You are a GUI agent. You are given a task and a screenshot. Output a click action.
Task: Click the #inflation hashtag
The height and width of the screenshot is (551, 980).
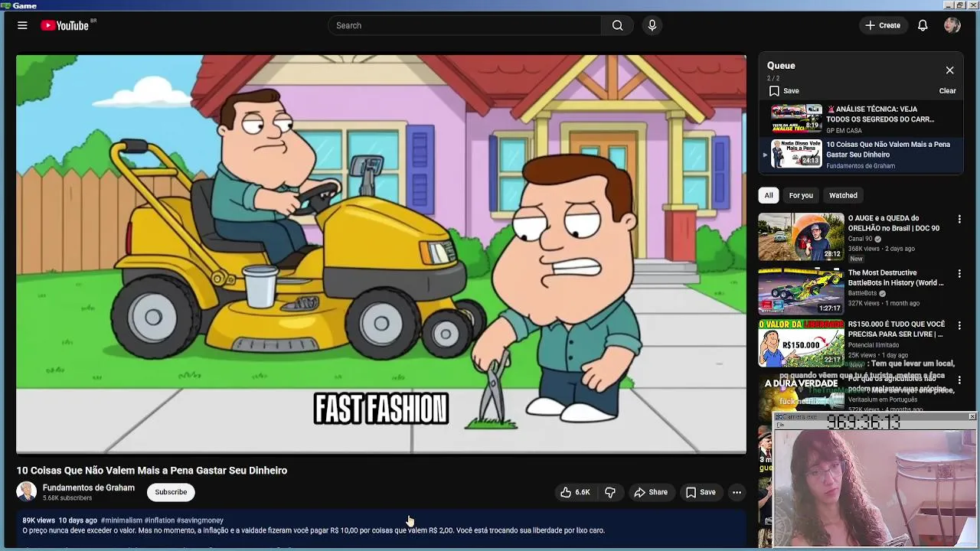tap(160, 520)
